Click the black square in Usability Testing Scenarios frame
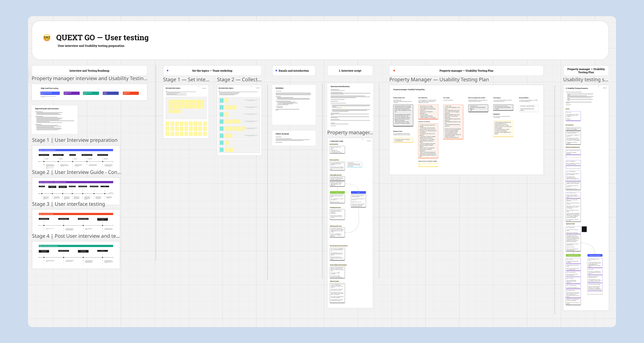Image resolution: width=644 pixels, height=343 pixels. 584,229
